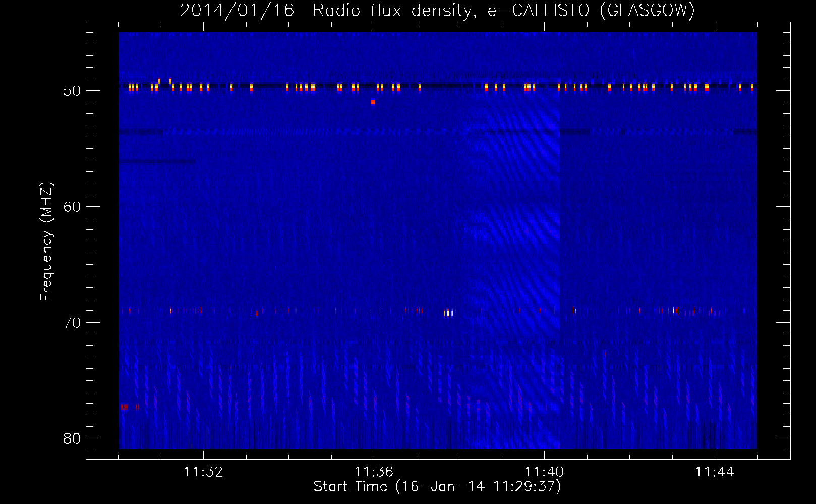Click the 11:44 time tick label
Viewport: 816px width, 504px height.
[715, 472]
